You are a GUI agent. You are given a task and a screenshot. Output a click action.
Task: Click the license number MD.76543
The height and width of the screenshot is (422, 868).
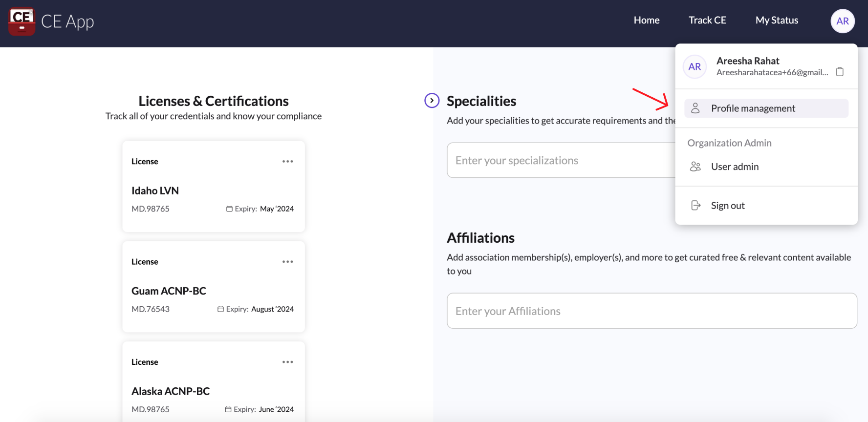(151, 309)
